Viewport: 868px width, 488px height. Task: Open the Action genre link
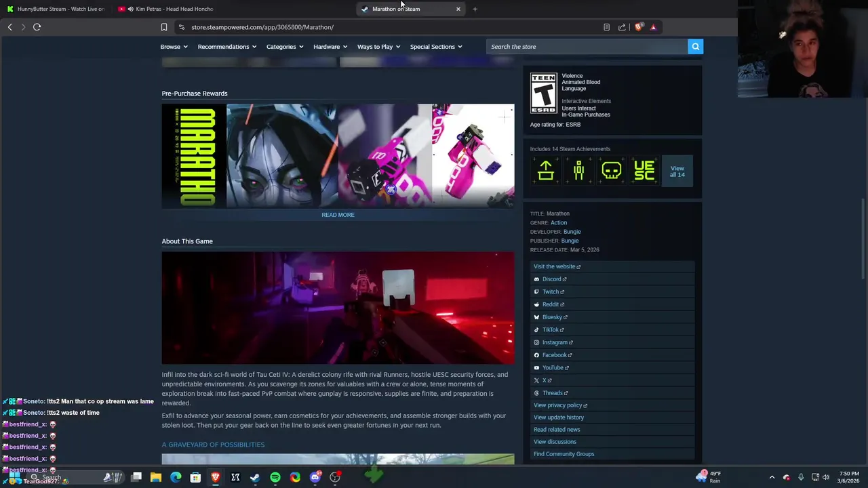(559, 223)
